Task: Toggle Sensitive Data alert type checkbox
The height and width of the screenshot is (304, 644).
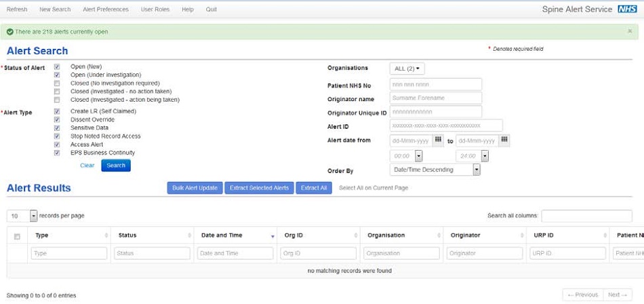Action: coord(57,128)
